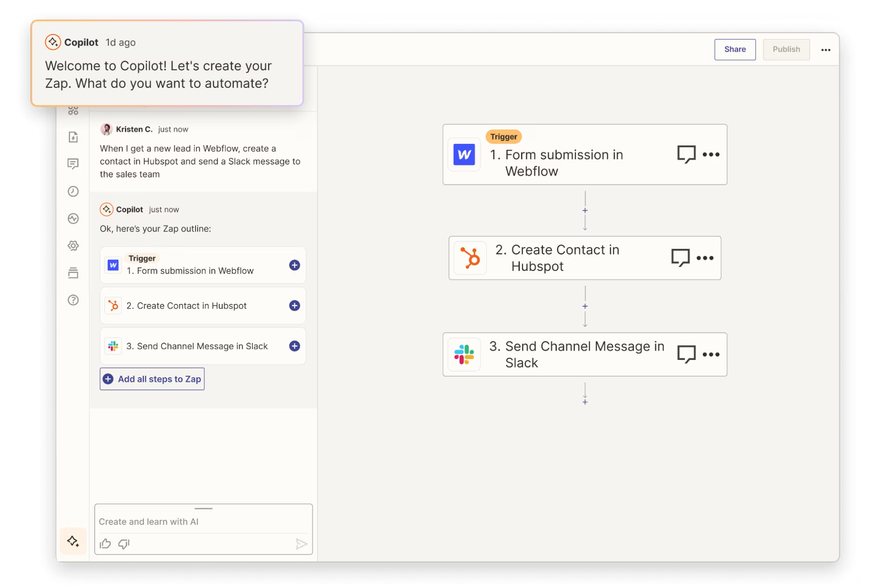The image size is (882, 588).
Task: Add Form submission in Webflow step via plus
Action: click(x=295, y=265)
